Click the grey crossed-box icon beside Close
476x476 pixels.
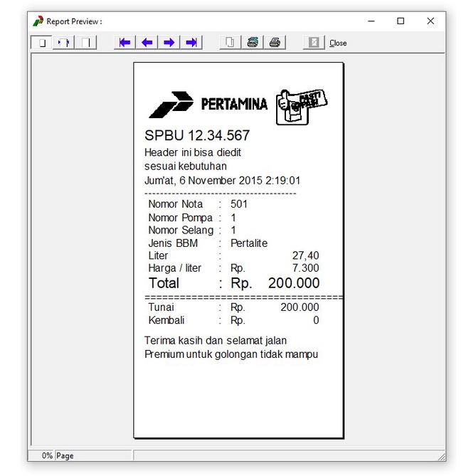coord(314,43)
